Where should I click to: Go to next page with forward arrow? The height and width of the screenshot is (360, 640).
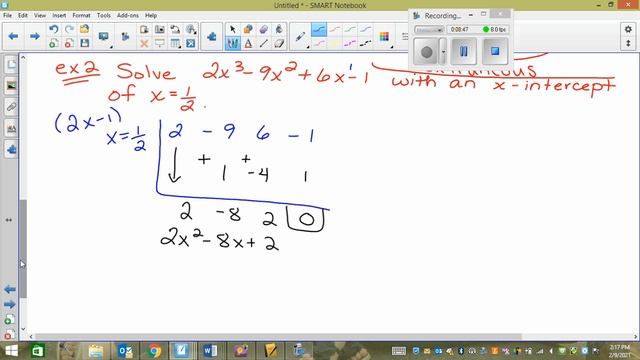tap(35, 36)
